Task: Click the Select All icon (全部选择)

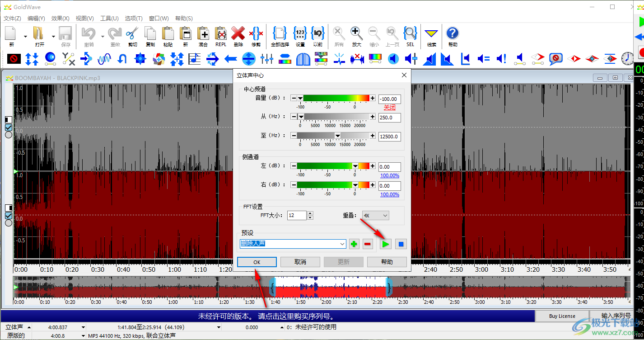Action: pos(280,33)
